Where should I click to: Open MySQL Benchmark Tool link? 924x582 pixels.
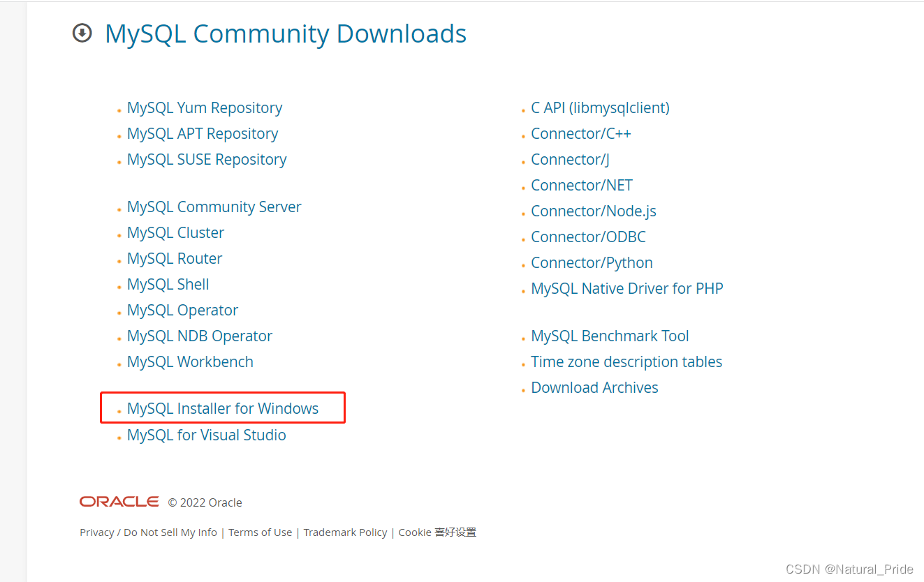click(610, 336)
